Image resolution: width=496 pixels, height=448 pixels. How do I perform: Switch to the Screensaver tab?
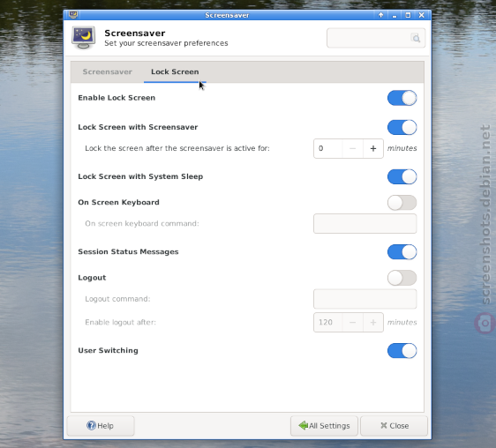pos(108,71)
